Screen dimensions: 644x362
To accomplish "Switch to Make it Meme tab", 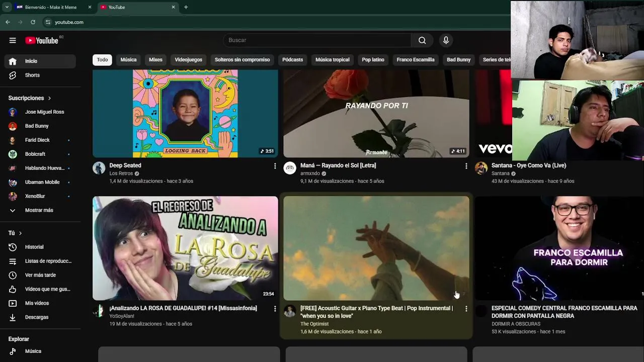I will pos(53,7).
